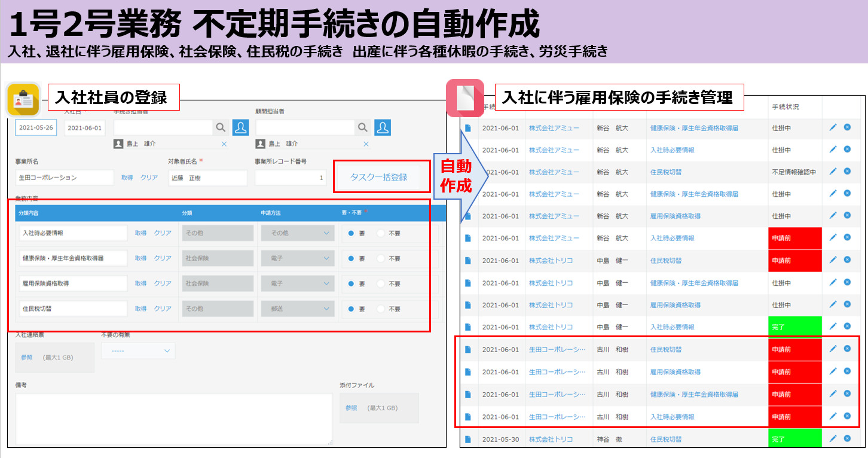Edit 古川 和樹 住民税切替 record with pencil

pyautogui.click(x=833, y=349)
